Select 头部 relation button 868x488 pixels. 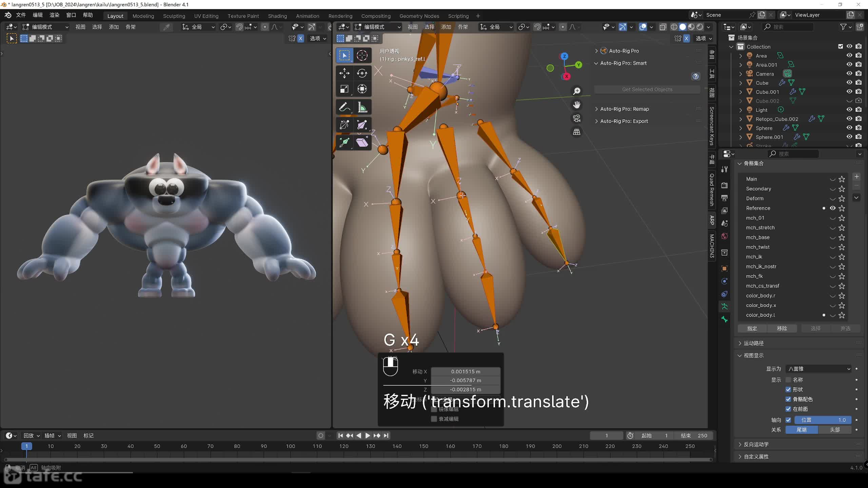click(x=835, y=430)
